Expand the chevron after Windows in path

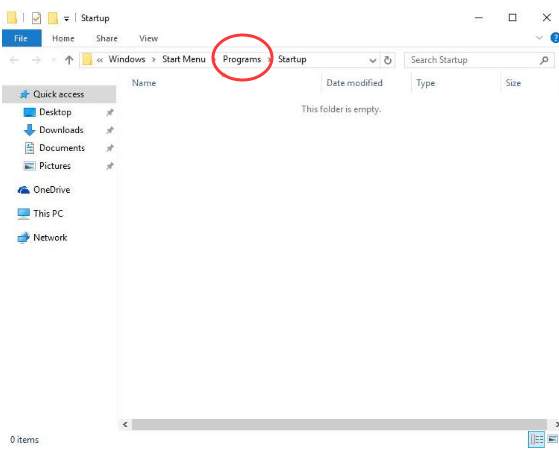click(x=154, y=60)
